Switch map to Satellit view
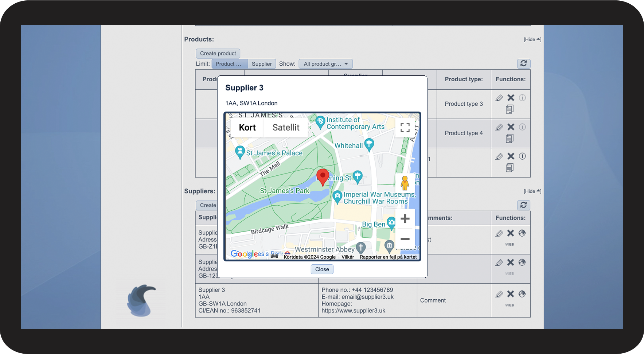The height and width of the screenshot is (354, 644). pyautogui.click(x=286, y=128)
